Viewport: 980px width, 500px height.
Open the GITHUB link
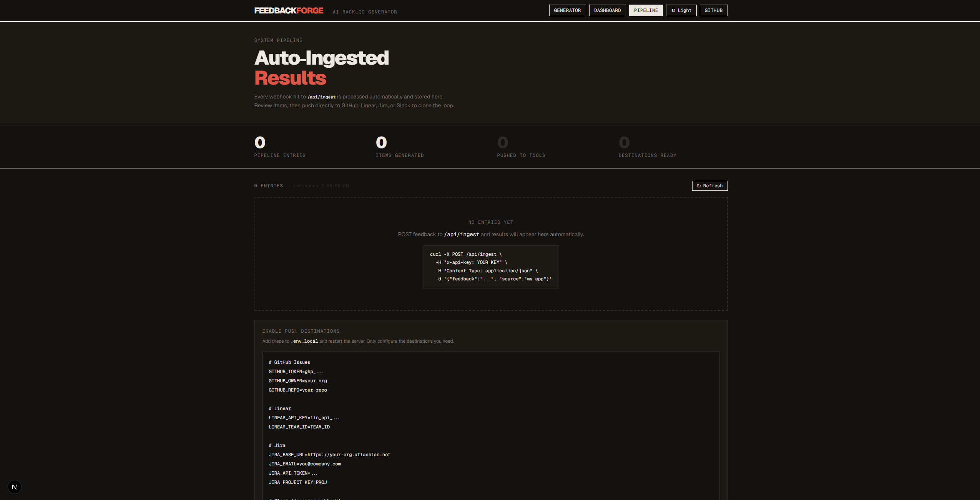714,10
